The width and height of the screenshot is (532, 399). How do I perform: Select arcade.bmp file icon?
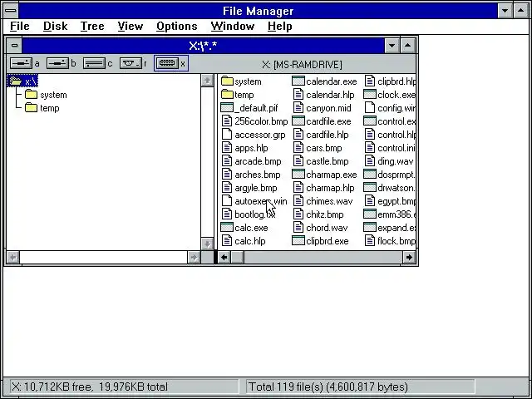227,160
